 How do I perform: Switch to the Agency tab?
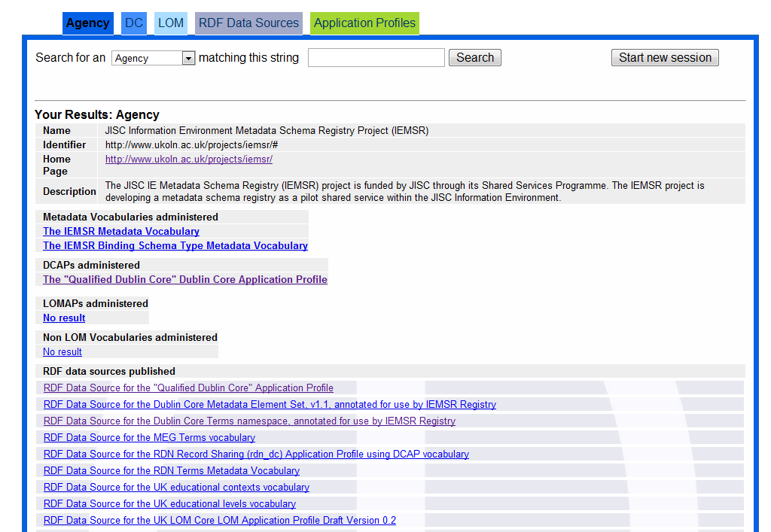coord(88,23)
